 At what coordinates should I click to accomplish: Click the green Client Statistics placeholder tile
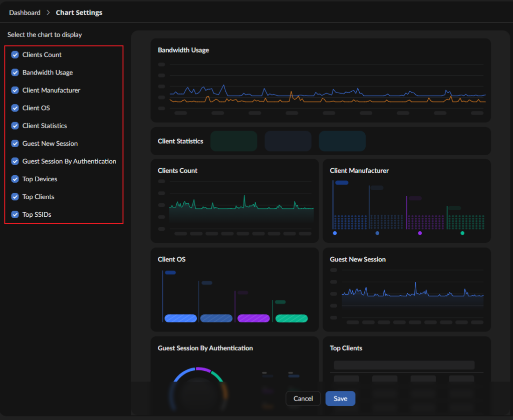tap(233, 141)
